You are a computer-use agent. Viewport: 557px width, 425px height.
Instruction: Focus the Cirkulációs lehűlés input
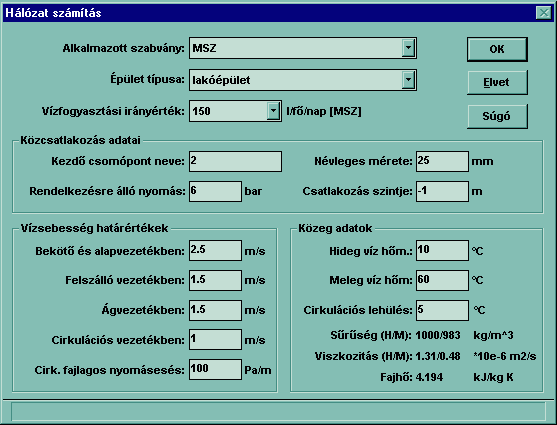point(442,310)
